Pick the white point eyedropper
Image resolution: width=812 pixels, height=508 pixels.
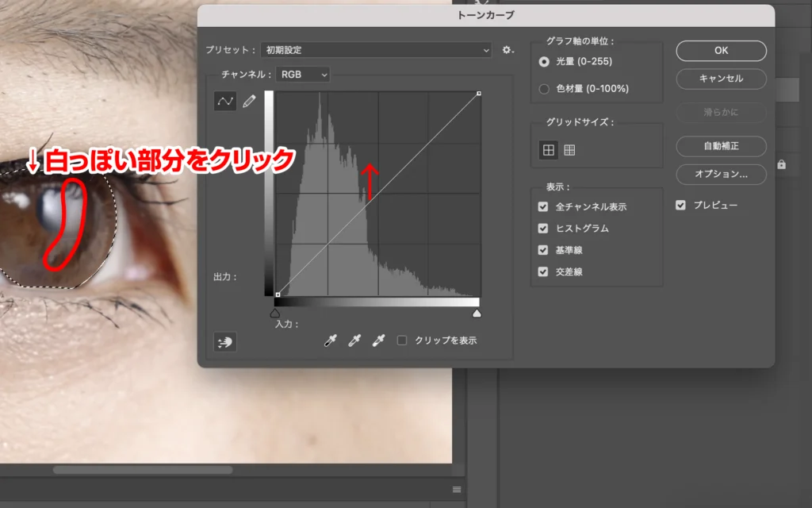378,341
